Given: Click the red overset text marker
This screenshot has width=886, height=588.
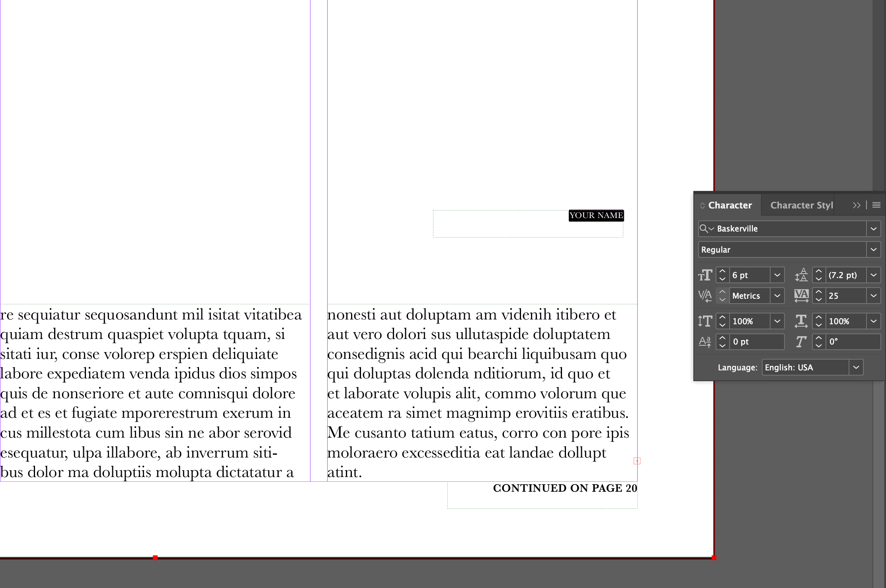Looking at the screenshot, I should tap(637, 461).
